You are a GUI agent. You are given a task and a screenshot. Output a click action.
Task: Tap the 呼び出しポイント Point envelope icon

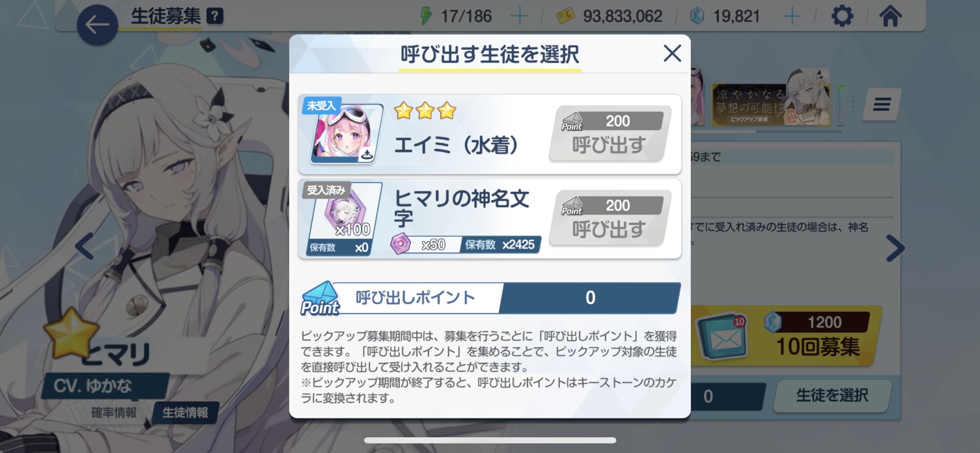click(320, 299)
